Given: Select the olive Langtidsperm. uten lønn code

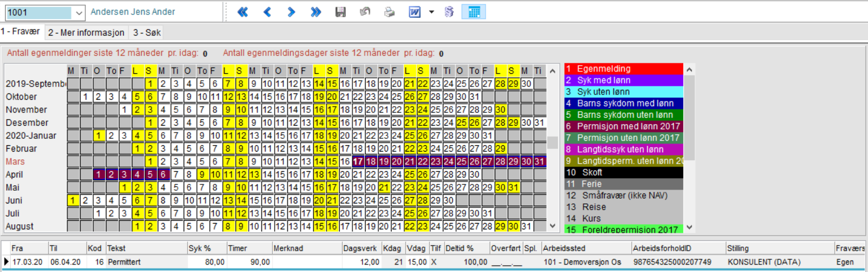Looking at the screenshot, I should click(x=623, y=161).
